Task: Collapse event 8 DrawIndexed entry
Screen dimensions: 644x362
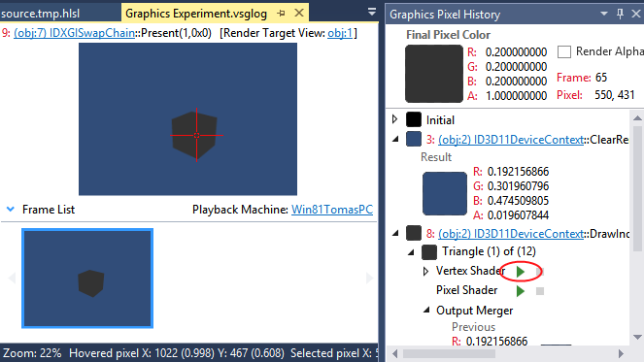Action: tap(395, 234)
